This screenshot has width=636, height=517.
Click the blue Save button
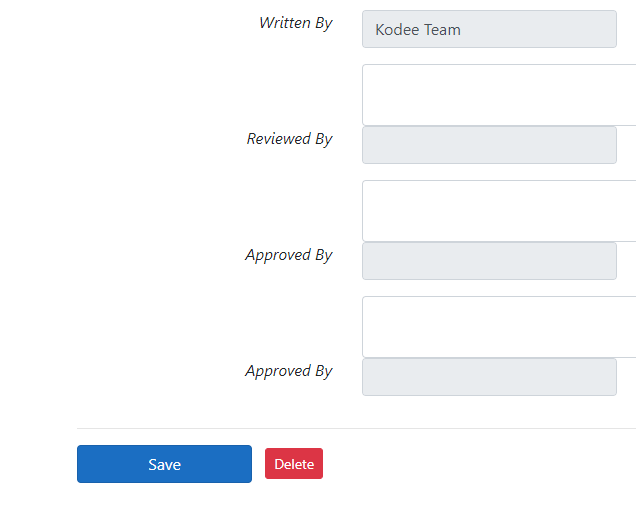(x=164, y=464)
